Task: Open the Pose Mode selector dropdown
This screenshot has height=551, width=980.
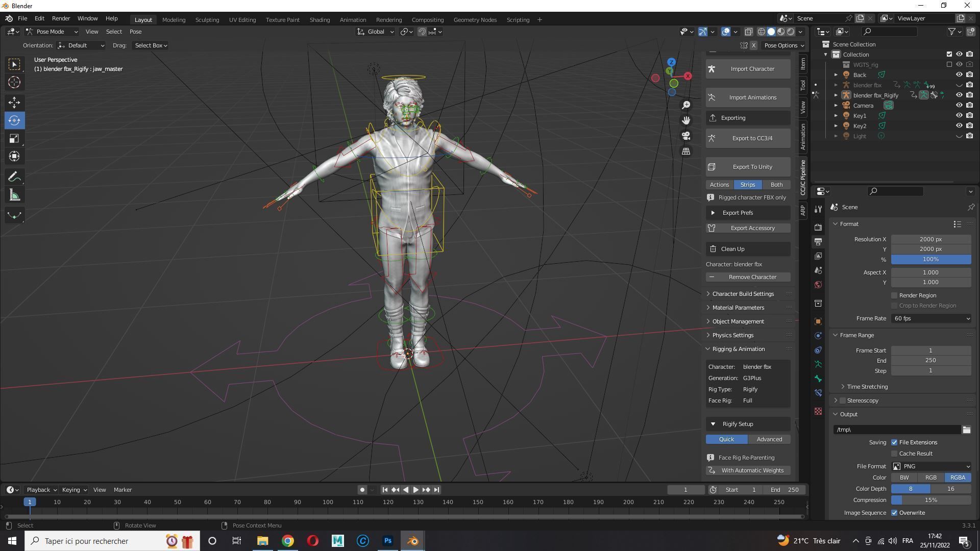Action: (x=52, y=32)
